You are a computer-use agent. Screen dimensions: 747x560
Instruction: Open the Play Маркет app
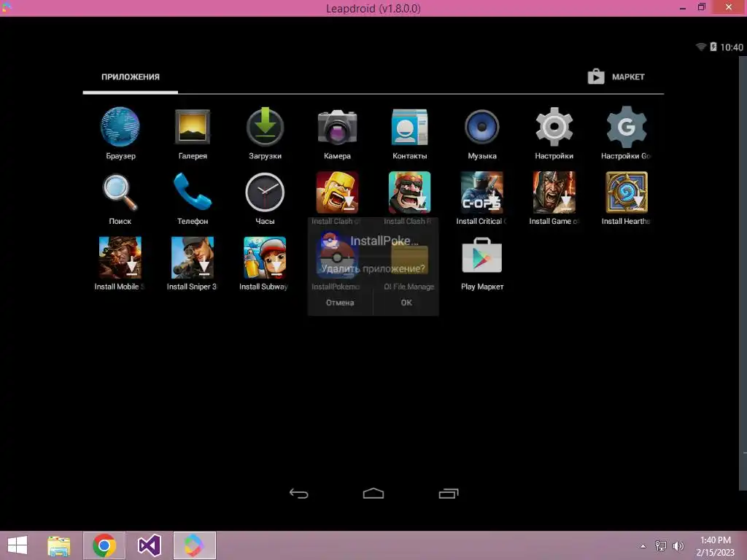coord(482,256)
